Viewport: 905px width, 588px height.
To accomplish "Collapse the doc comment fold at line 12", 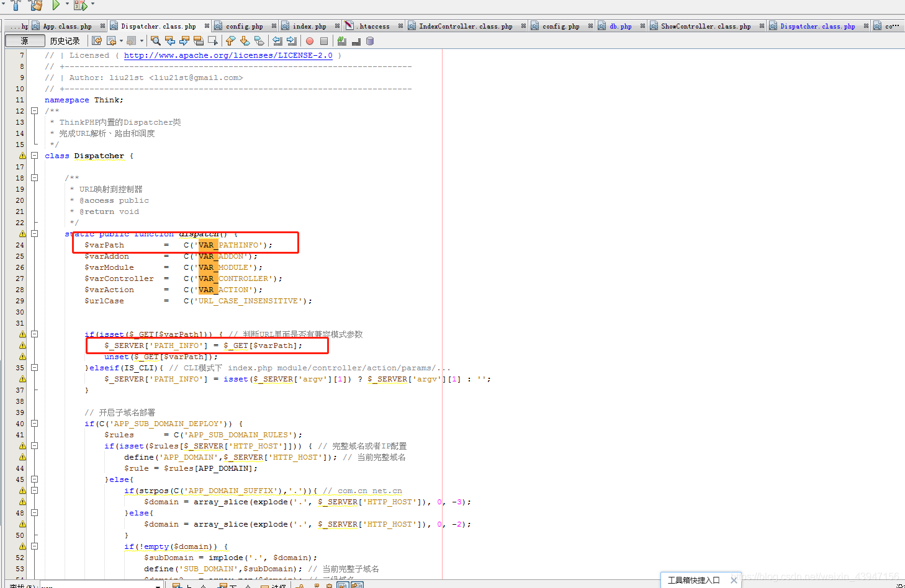I will (35, 111).
